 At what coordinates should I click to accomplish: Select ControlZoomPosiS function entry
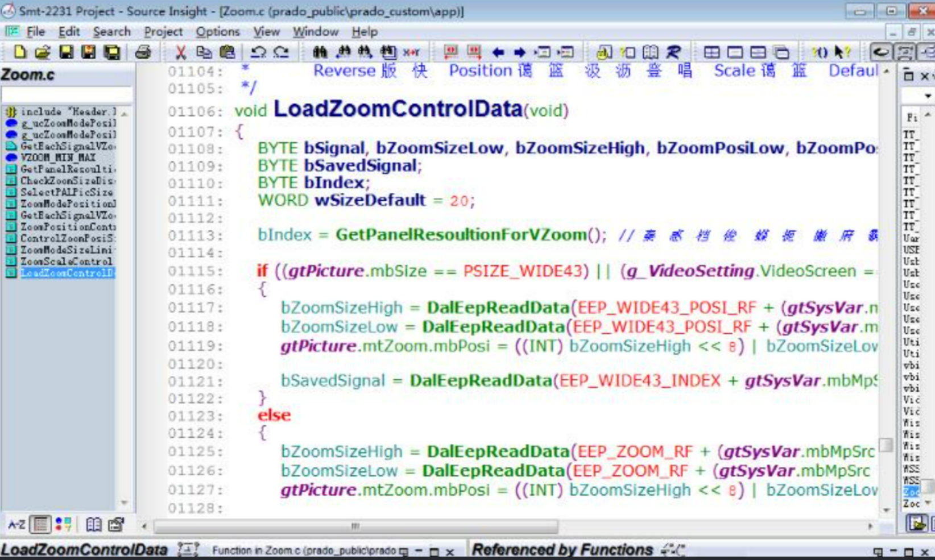(x=61, y=238)
